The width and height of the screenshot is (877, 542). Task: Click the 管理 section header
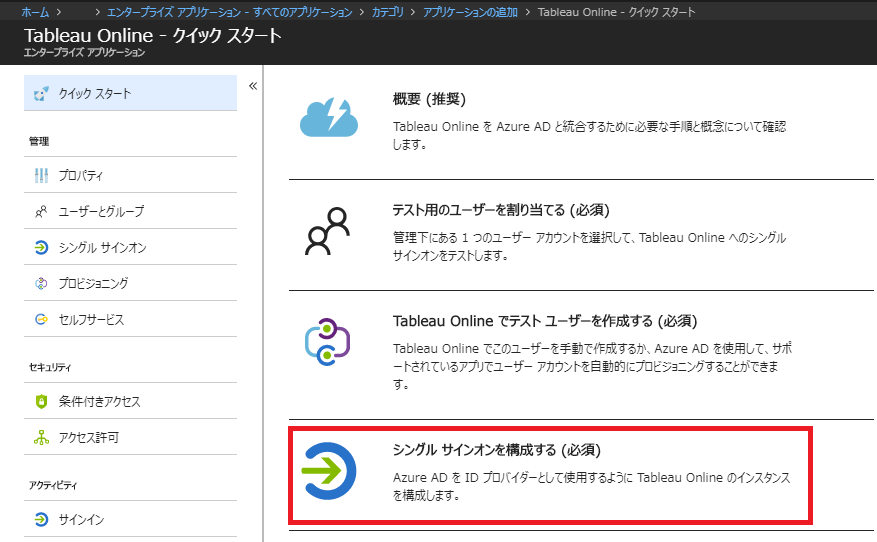tap(39, 142)
